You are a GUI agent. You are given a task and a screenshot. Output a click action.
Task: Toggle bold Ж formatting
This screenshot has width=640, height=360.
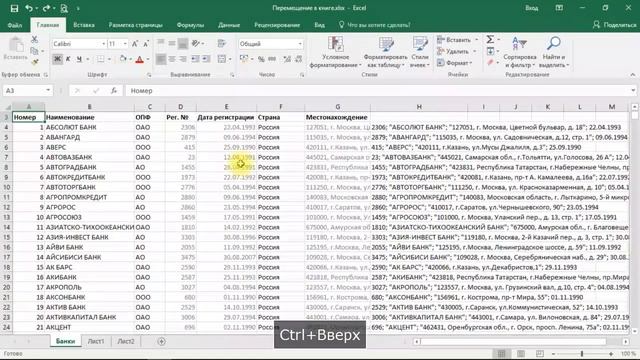[x=57, y=60]
